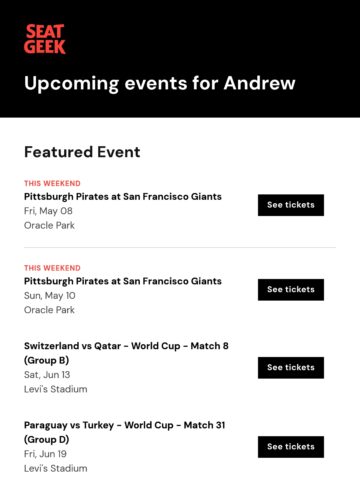360x480 pixels.
Task: Click Oracle Park under the Fri, May 08 game
Action: [x=49, y=225]
